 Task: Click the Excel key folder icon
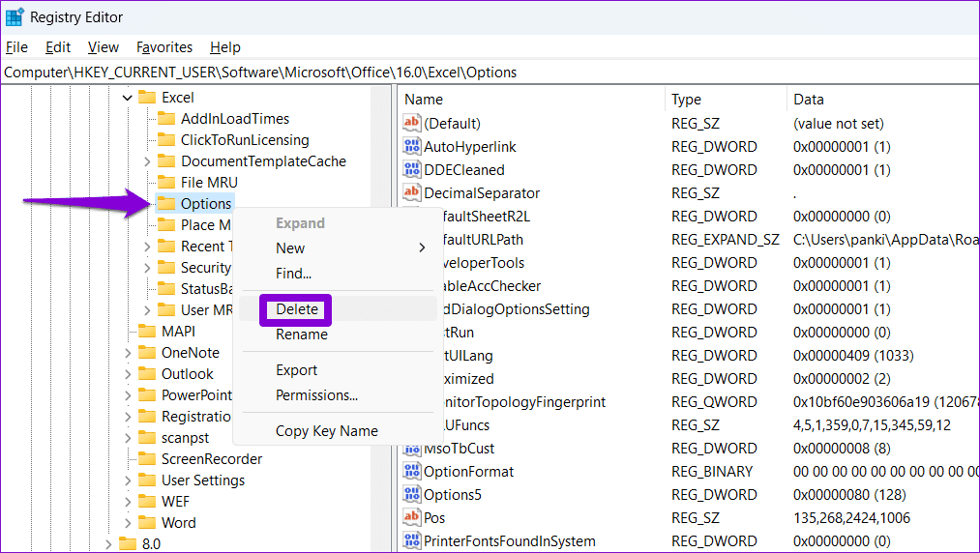[147, 98]
